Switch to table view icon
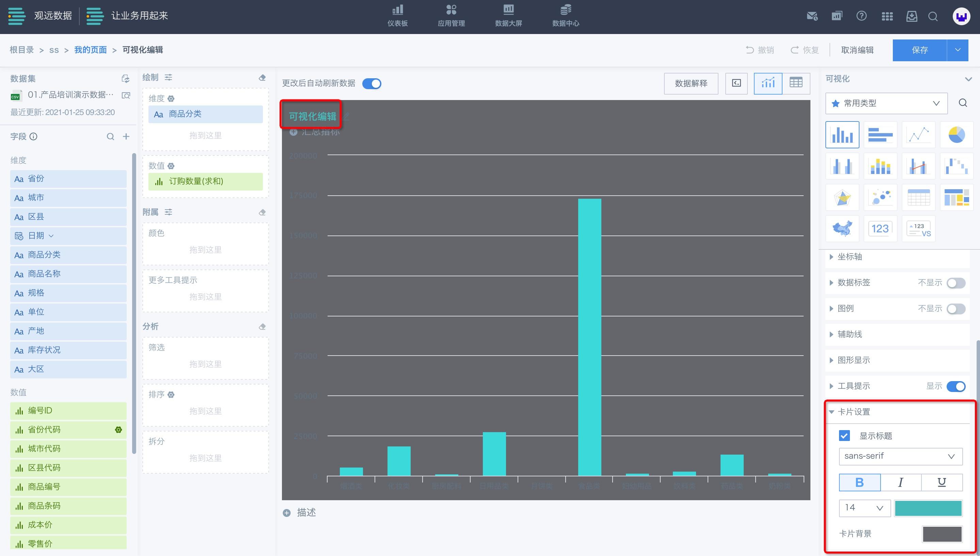The height and width of the screenshot is (556, 980). (796, 83)
